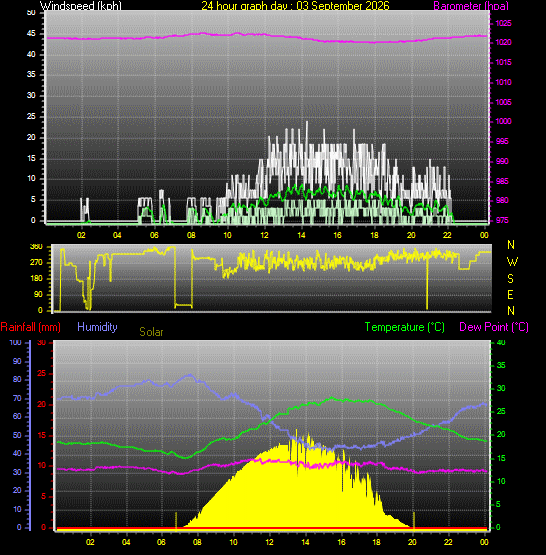Click the 45 mark on windspeed axis
This screenshot has height=555, width=546.
31,34
